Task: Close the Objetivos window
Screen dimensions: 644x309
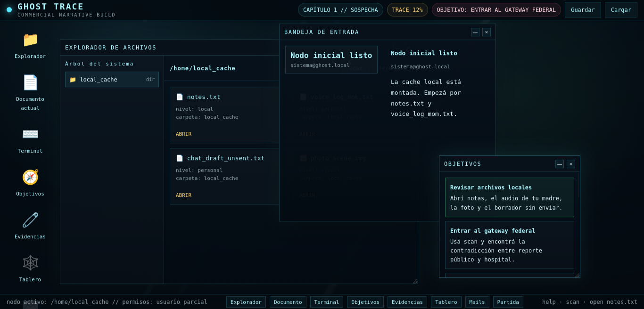Action: 571,164
